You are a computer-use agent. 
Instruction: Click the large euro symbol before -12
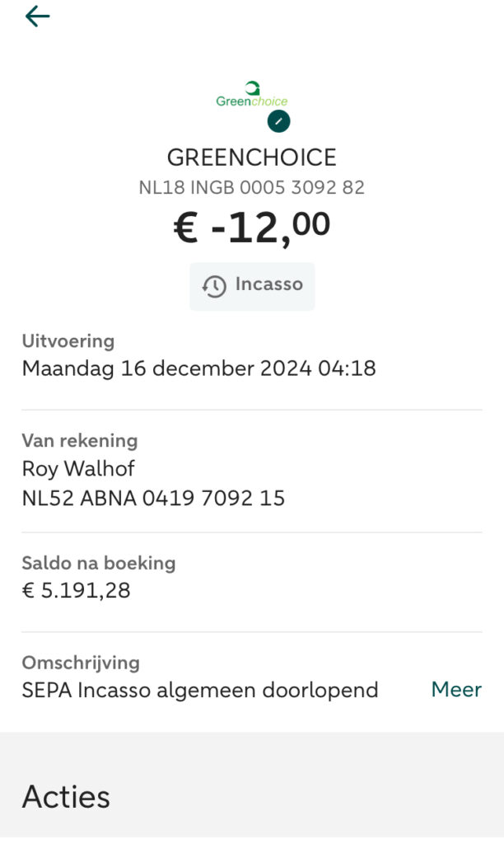[x=186, y=227]
